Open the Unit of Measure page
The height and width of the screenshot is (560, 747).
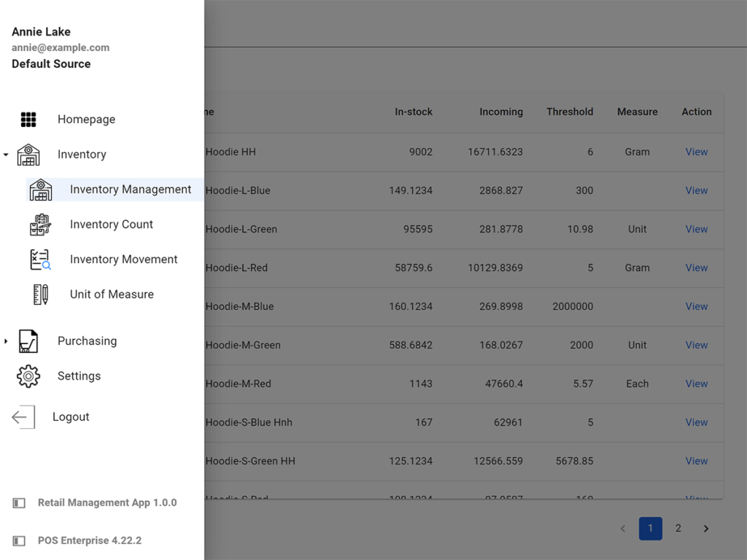click(111, 295)
